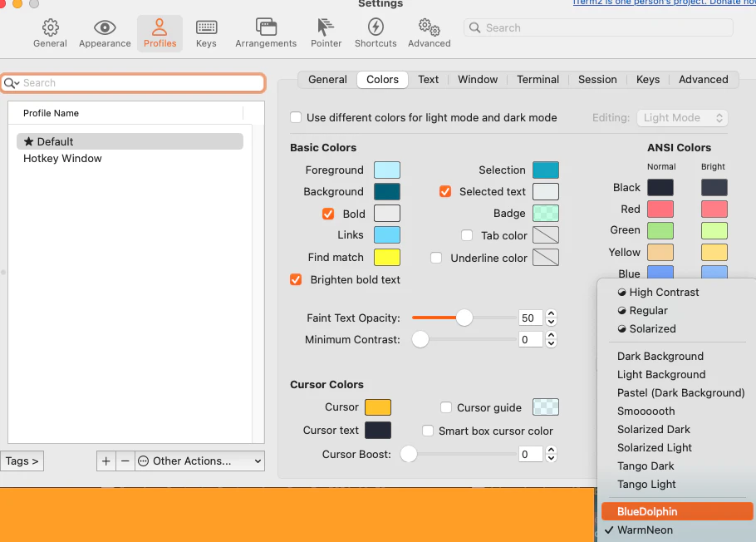
Task: Select the Profiles person icon
Action: pos(160,33)
